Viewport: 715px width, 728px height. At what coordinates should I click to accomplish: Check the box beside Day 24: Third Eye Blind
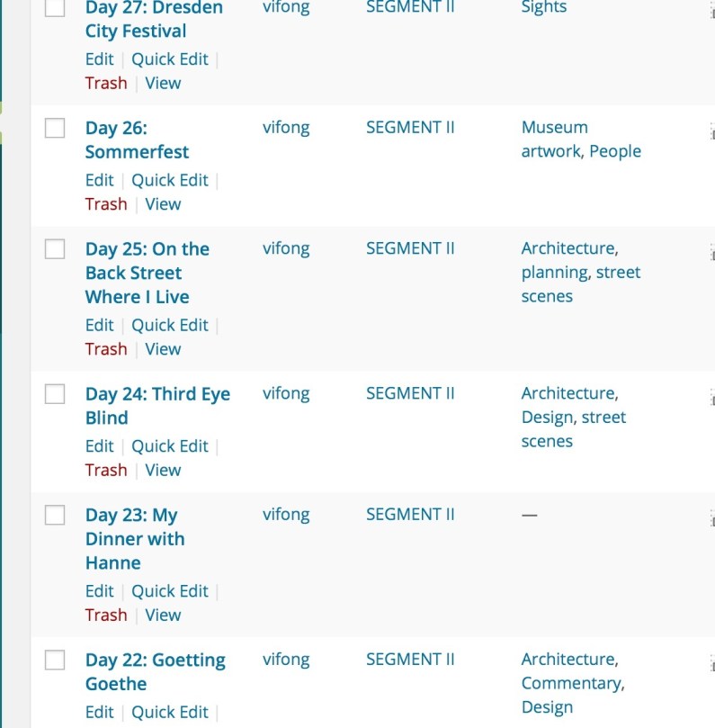pos(55,394)
